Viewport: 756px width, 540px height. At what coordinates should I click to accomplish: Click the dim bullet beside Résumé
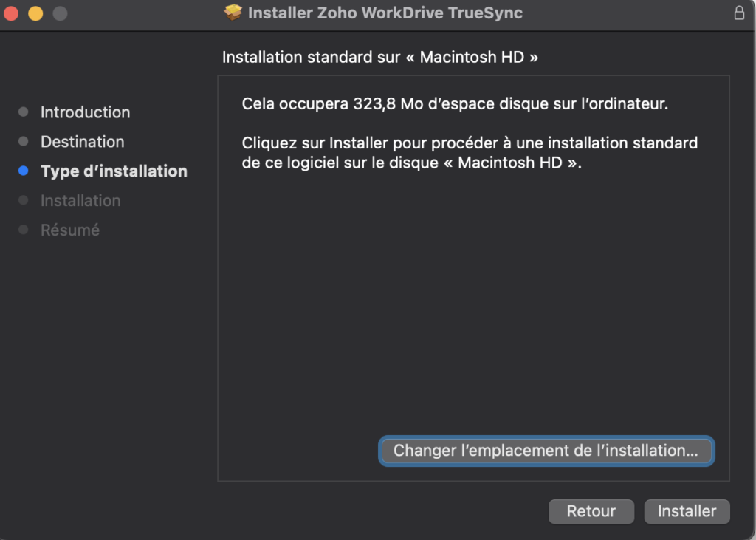click(23, 230)
